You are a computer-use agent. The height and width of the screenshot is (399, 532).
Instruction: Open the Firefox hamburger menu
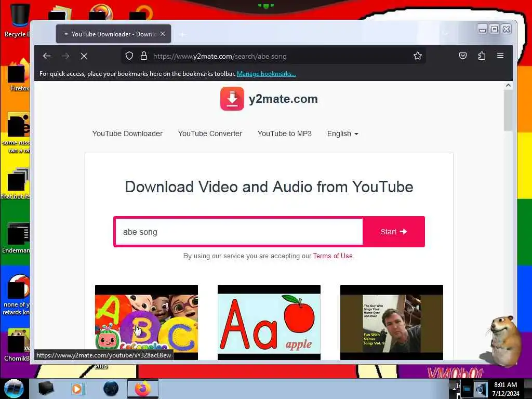pos(500,55)
